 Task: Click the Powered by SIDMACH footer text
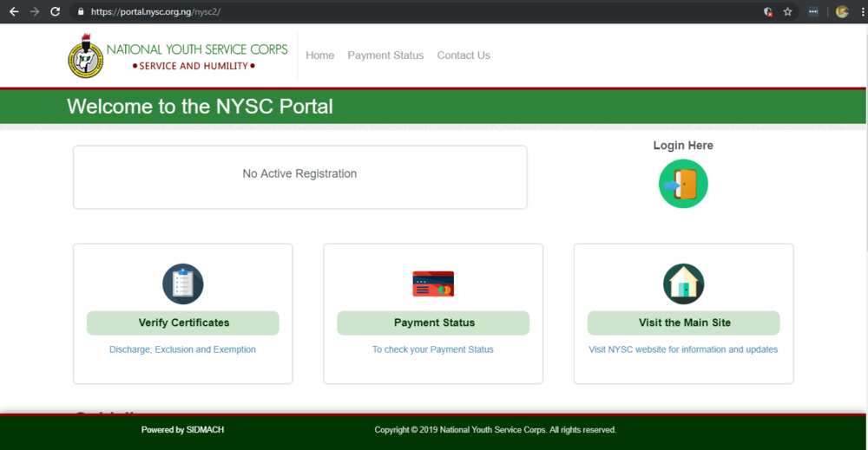click(x=182, y=429)
